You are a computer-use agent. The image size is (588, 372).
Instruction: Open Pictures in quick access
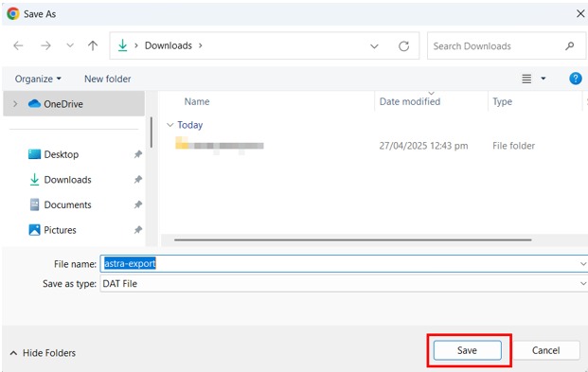60,230
